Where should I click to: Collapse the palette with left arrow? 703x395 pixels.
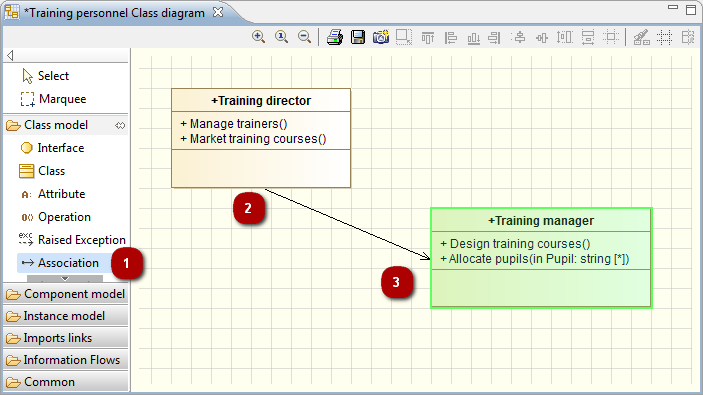pyautogui.click(x=10, y=55)
